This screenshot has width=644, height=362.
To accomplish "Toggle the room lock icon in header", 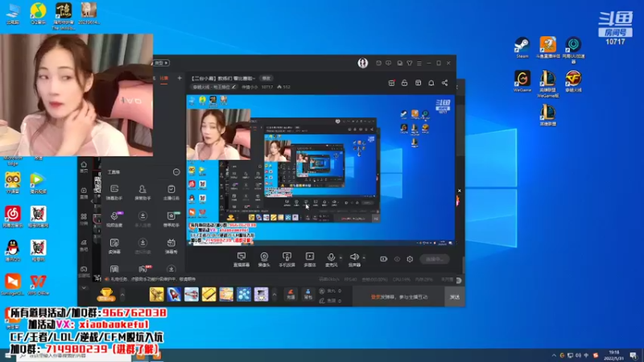I will coord(405,83).
